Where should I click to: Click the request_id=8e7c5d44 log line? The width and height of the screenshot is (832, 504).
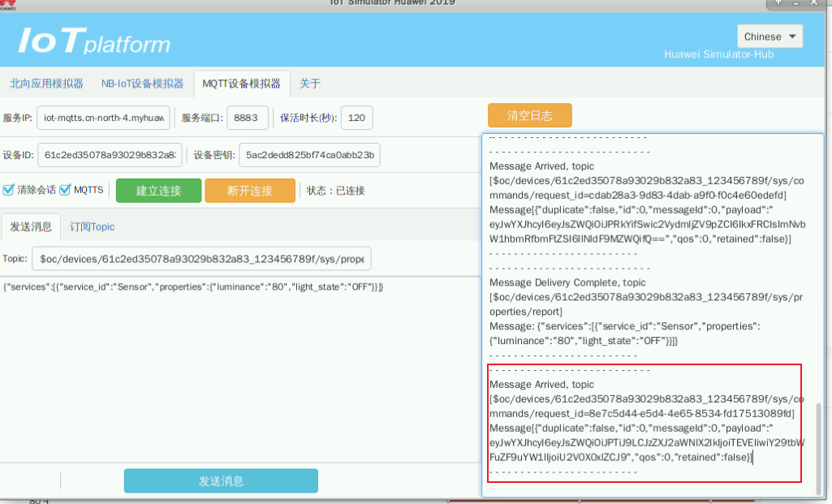tap(641, 413)
